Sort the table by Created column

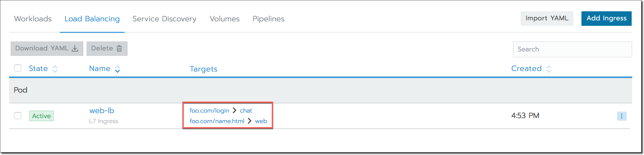[526, 68]
